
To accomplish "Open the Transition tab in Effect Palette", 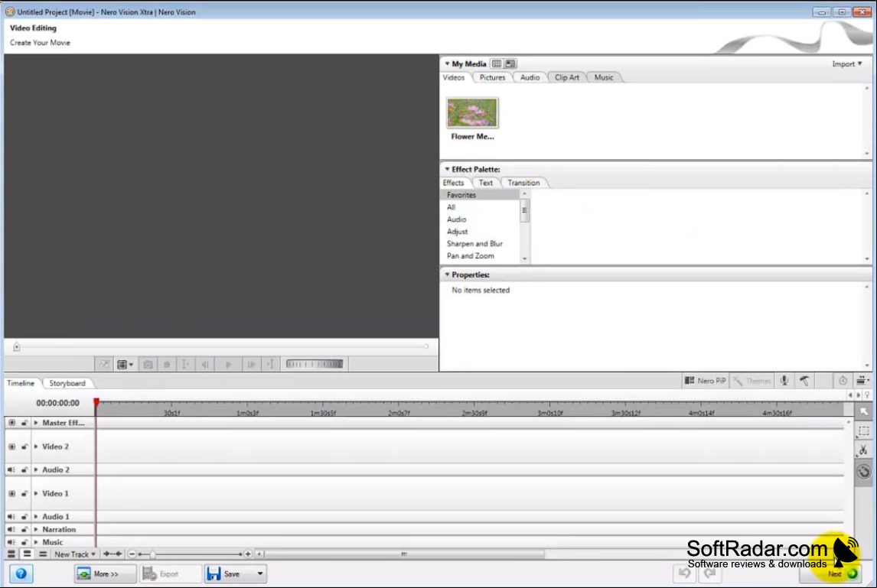I will (523, 183).
